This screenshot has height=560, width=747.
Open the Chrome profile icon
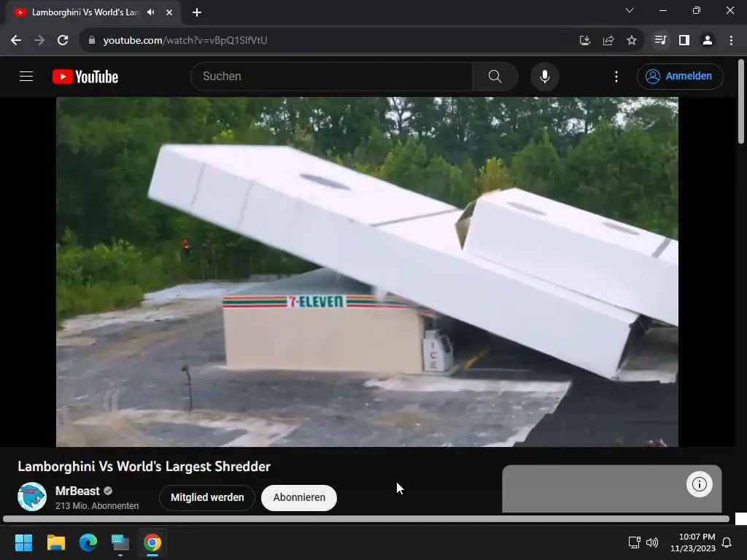click(708, 41)
